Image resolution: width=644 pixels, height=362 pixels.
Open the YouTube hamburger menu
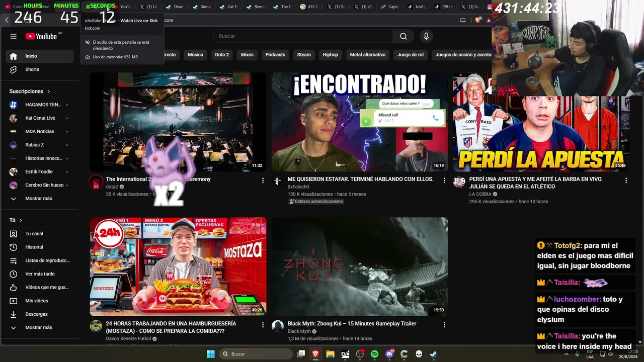tap(14, 36)
